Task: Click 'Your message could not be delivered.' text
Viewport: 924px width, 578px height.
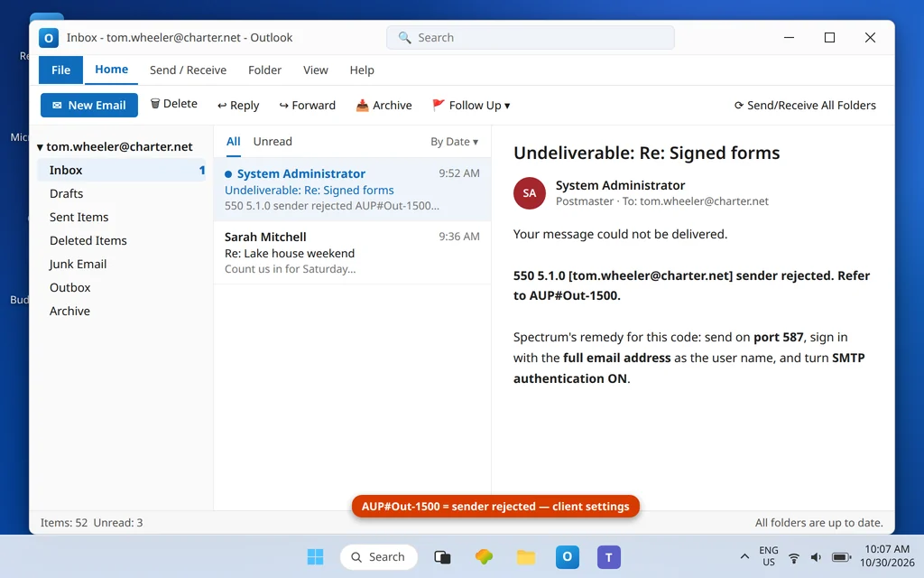Action: point(621,234)
